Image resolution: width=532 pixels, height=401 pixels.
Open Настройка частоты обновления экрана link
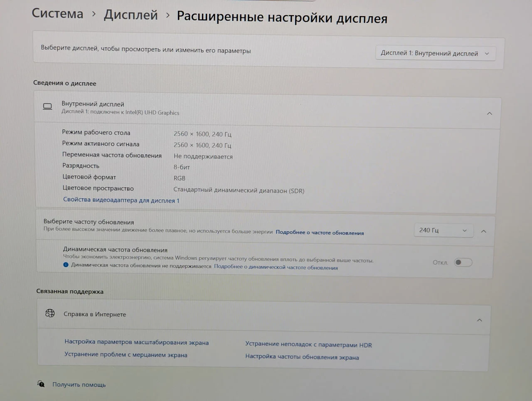[x=302, y=357]
